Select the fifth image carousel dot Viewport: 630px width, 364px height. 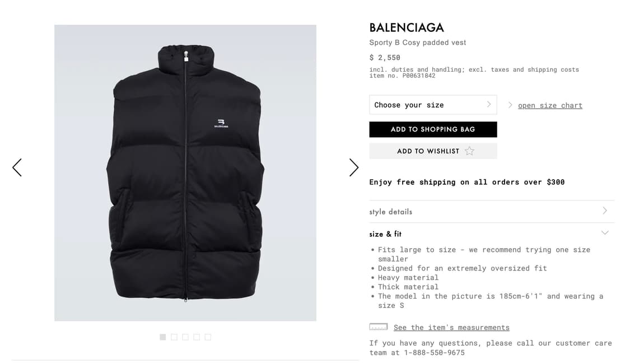tap(208, 337)
